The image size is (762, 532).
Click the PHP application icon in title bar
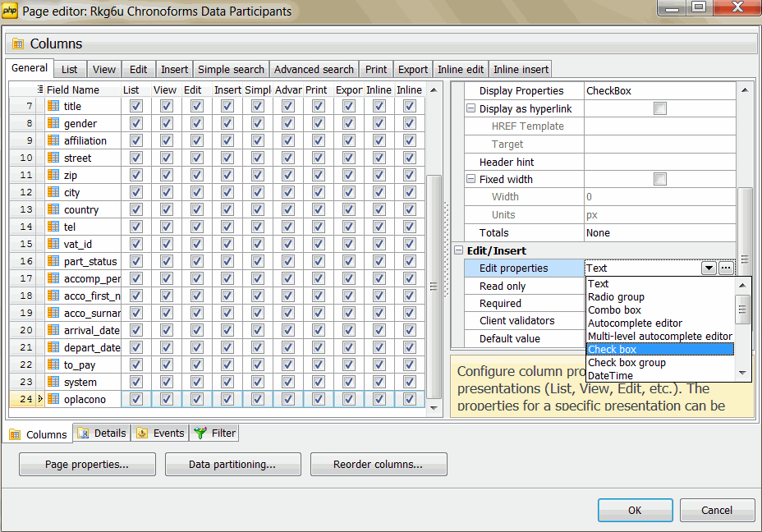point(10,11)
